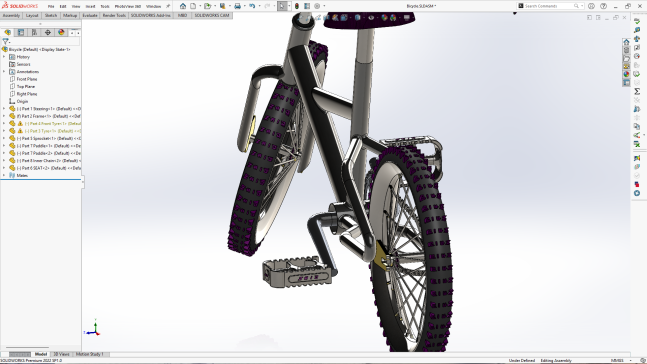Image resolution: width=647 pixels, height=364 pixels.
Task: Click the Sigma icon in right toolbar
Action: click(637, 91)
